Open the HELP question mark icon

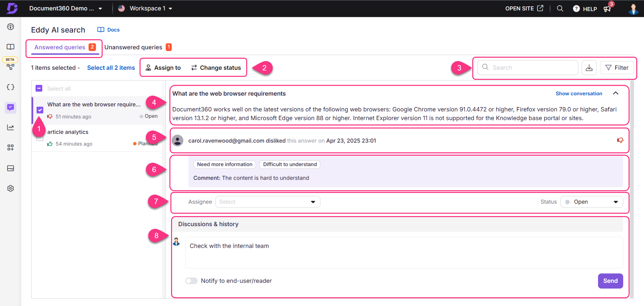point(576,9)
